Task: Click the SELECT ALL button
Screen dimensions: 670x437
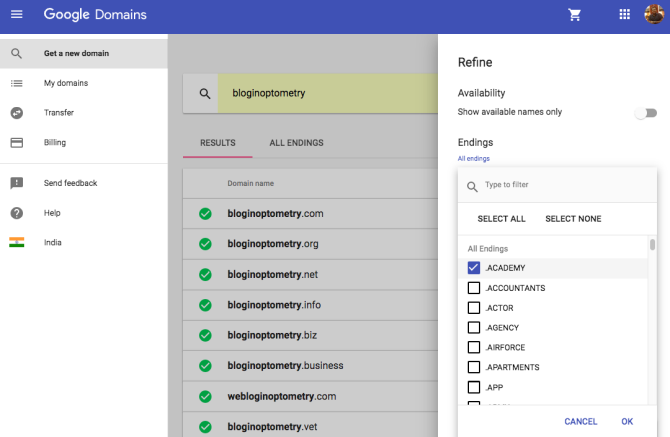Action: coord(501,219)
